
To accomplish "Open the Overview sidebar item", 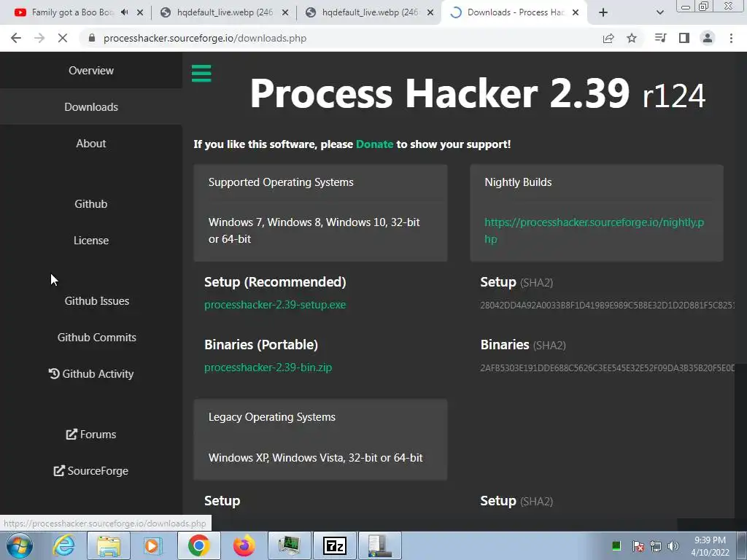I will 91,71.
